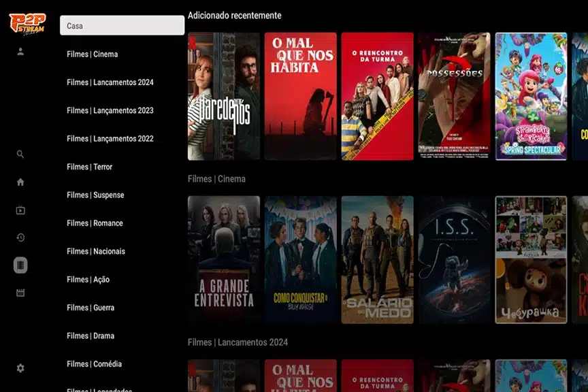This screenshot has width=588, height=392.
Task: Open Filmes | Lançamentos 2023 category
Action: [x=110, y=110]
